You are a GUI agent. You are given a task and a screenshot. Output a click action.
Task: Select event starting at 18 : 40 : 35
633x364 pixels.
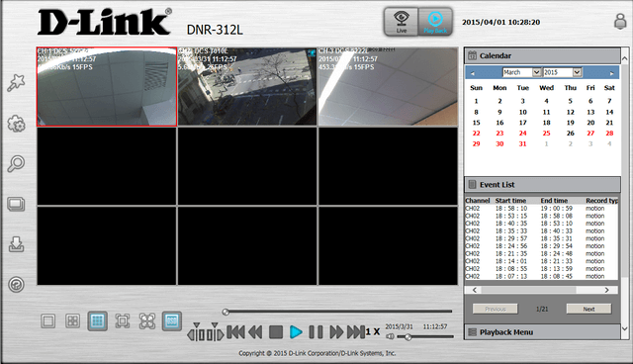click(541, 224)
